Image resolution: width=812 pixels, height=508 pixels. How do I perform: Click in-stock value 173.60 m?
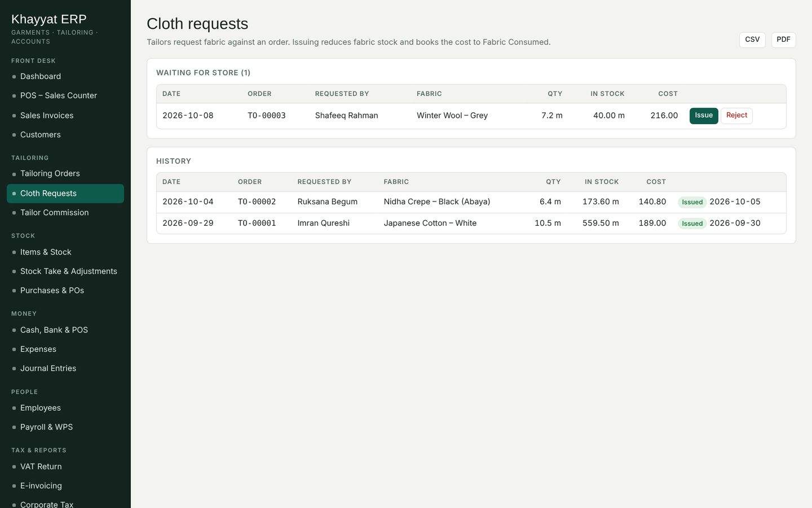pyautogui.click(x=601, y=202)
